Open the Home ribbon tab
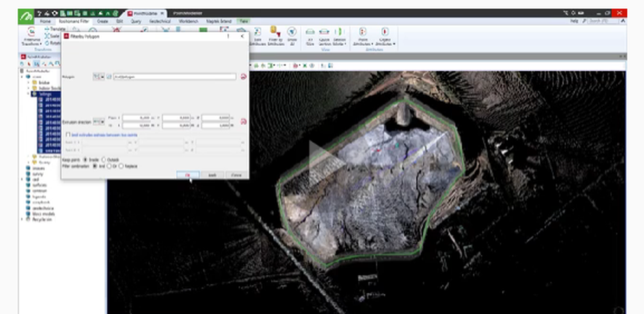Image resolution: width=644 pixels, height=314 pixels. [45, 21]
